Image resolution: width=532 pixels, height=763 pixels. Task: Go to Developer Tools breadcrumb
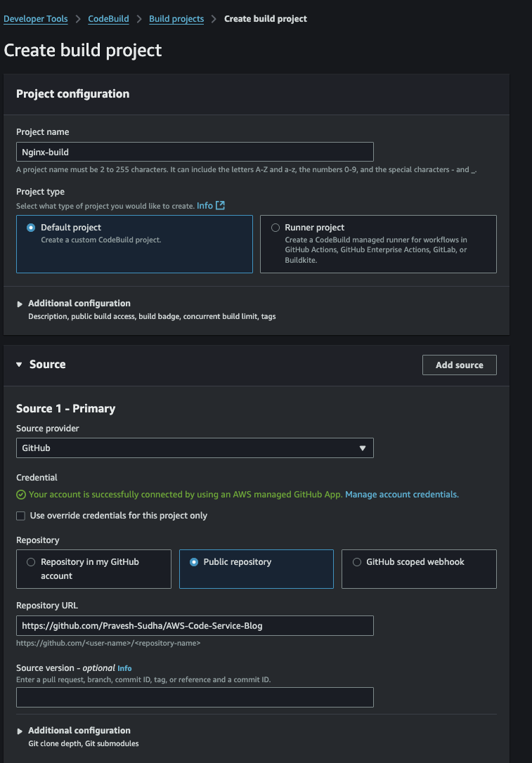point(36,19)
